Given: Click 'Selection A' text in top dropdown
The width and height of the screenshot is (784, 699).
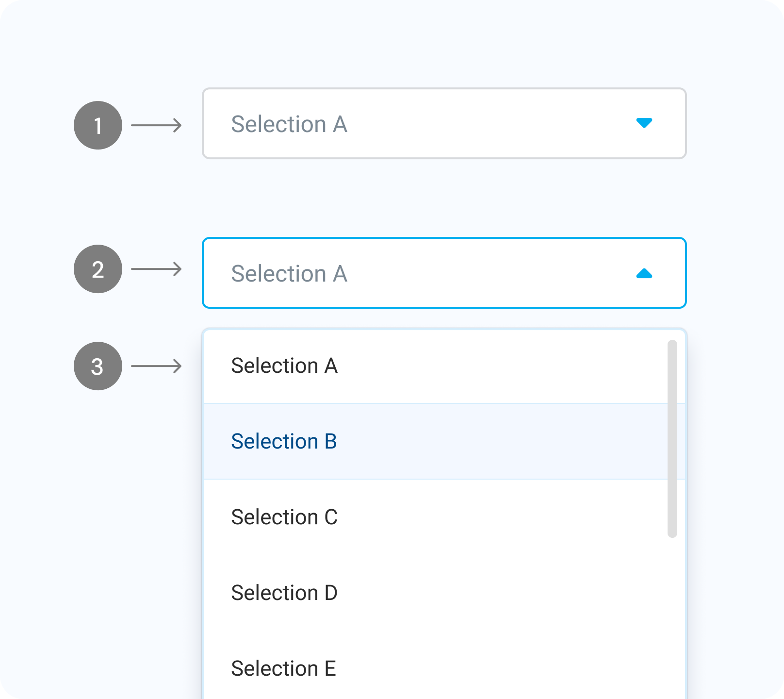Looking at the screenshot, I should [x=289, y=124].
